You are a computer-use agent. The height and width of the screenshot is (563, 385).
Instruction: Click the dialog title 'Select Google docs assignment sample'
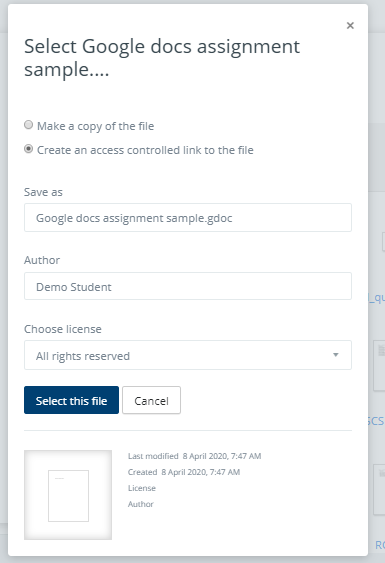click(x=162, y=57)
